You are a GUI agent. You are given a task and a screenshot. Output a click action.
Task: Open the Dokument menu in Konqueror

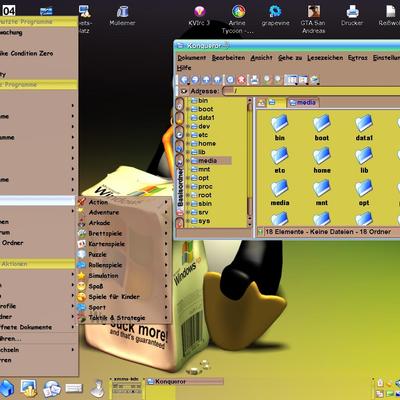click(x=192, y=58)
